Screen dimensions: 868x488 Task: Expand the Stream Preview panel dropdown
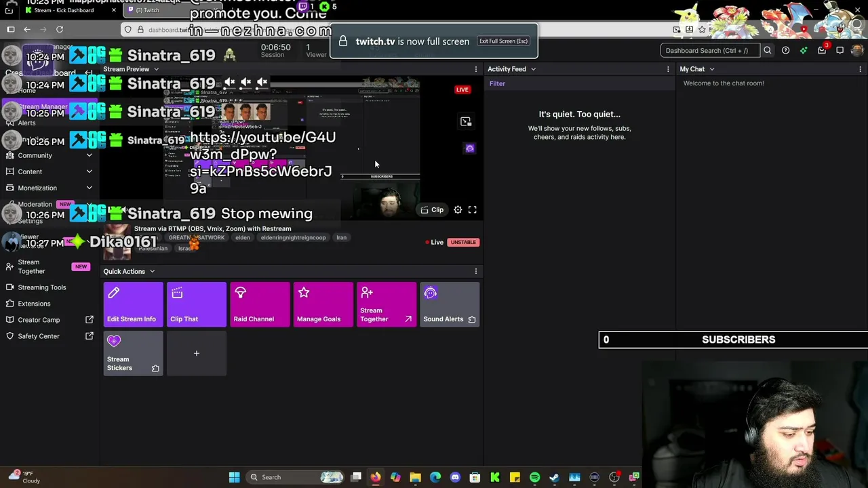156,69
